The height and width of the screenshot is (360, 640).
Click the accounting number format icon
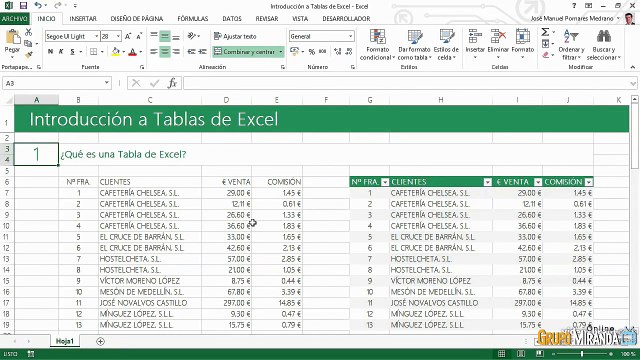[294, 51]
